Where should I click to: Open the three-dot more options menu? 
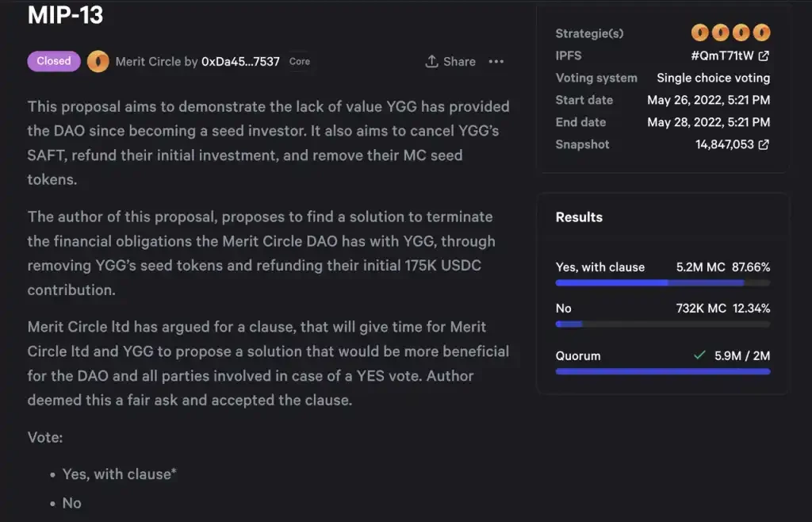[496, 62]
